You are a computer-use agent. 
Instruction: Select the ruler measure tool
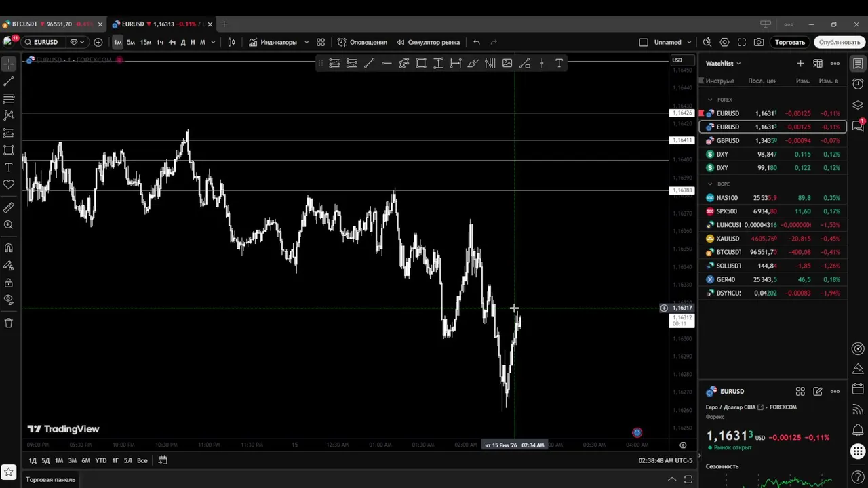click(9, 207)
